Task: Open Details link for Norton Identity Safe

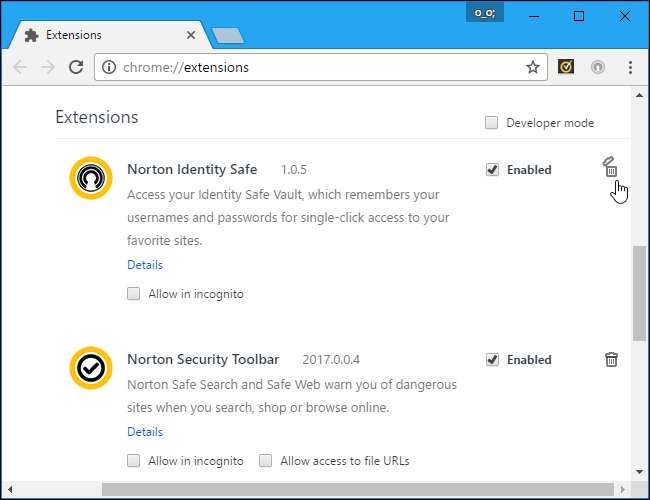Action: coord(145,265)
